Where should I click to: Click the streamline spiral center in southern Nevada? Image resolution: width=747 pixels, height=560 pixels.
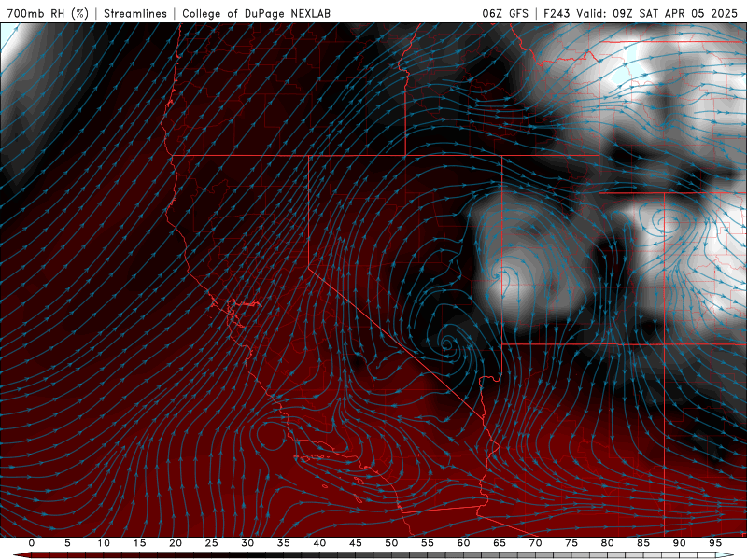tap(447, 343)
